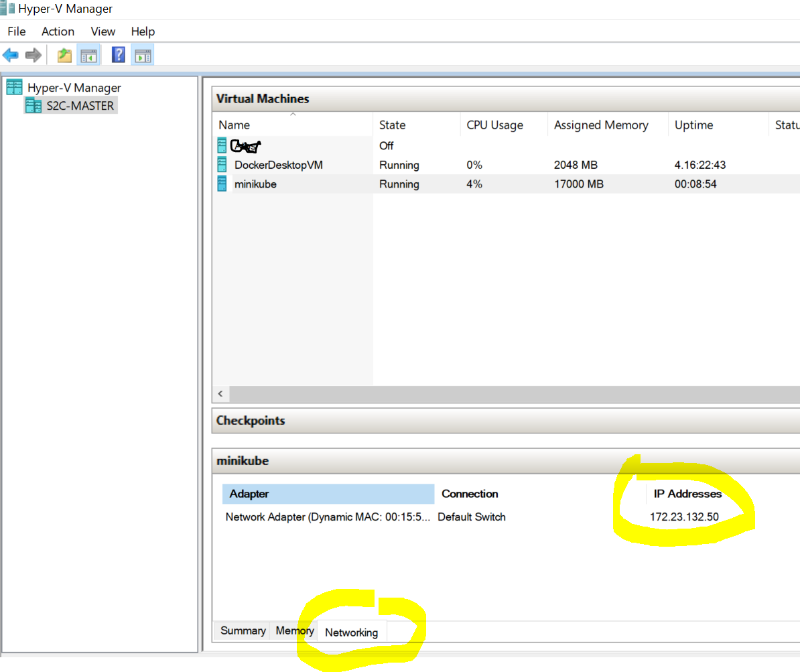Click the Back arrow toolbar icon

pos(10,55)
